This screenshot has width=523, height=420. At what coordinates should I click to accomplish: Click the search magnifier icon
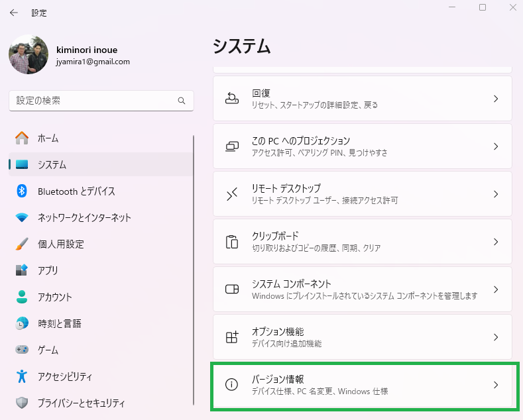(x=182, y=101)
